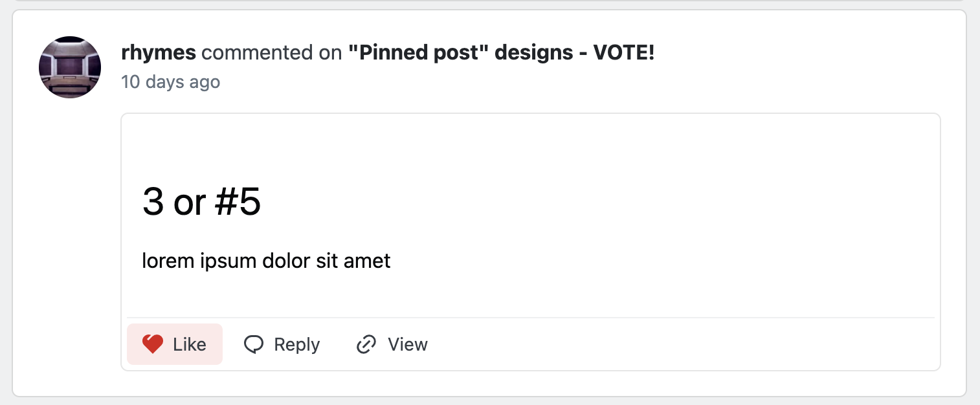
Task: Click the red heart icon
Action: (x=153, y=344)
